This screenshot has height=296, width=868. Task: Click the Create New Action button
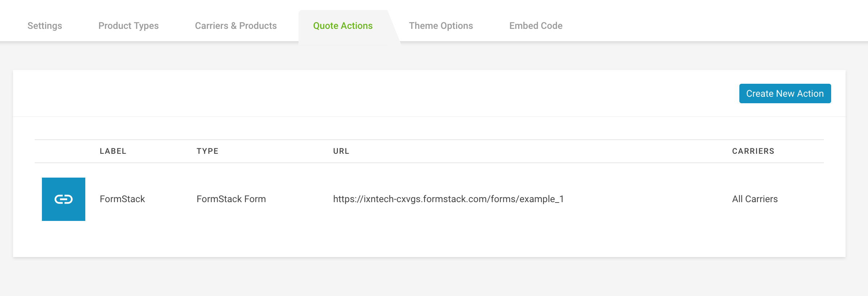click(x=785, y=93)
